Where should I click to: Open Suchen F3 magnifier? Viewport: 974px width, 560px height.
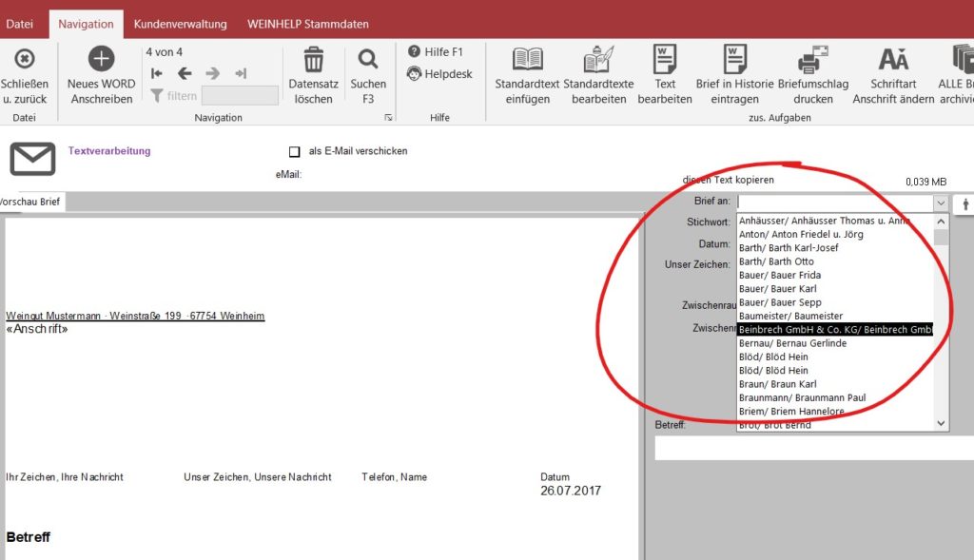(x=368, y=60)
